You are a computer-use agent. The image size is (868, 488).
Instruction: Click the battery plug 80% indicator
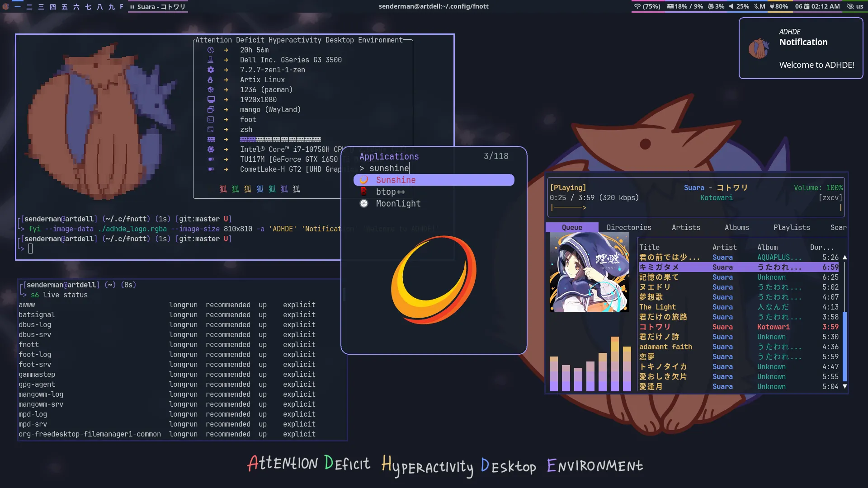(779, 6)
